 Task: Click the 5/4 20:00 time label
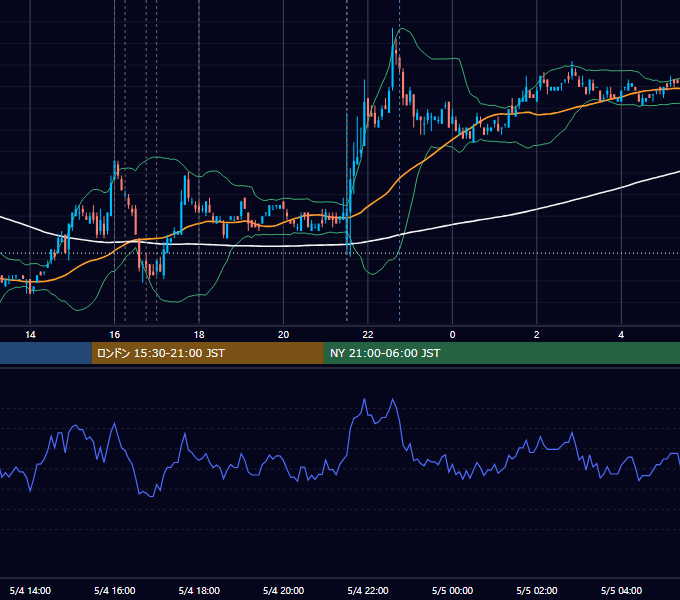coord(283,590)
